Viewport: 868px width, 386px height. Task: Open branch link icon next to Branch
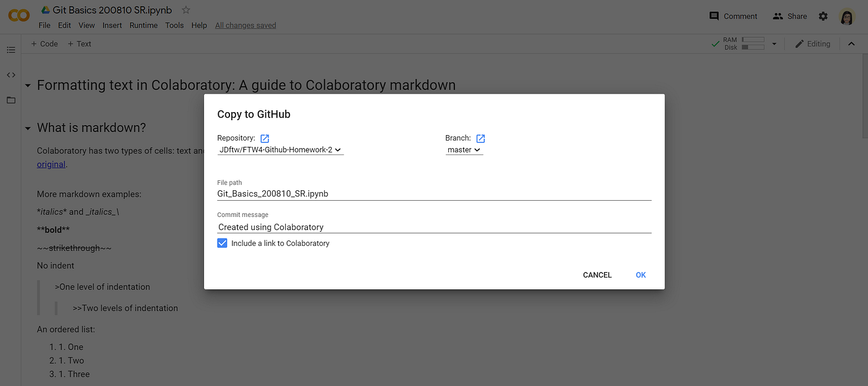pos(480,138)
